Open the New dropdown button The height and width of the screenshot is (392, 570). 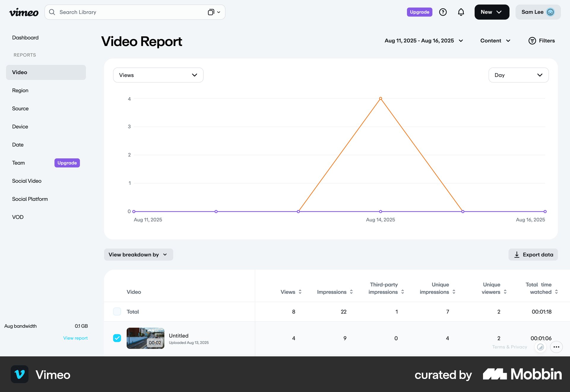[492, 12]
